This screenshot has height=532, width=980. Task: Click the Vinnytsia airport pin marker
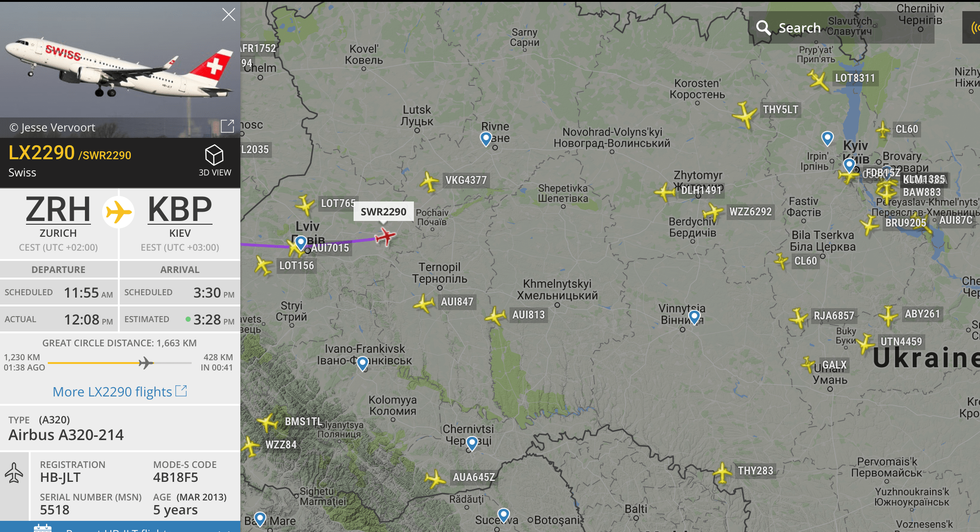coord(694,317)
